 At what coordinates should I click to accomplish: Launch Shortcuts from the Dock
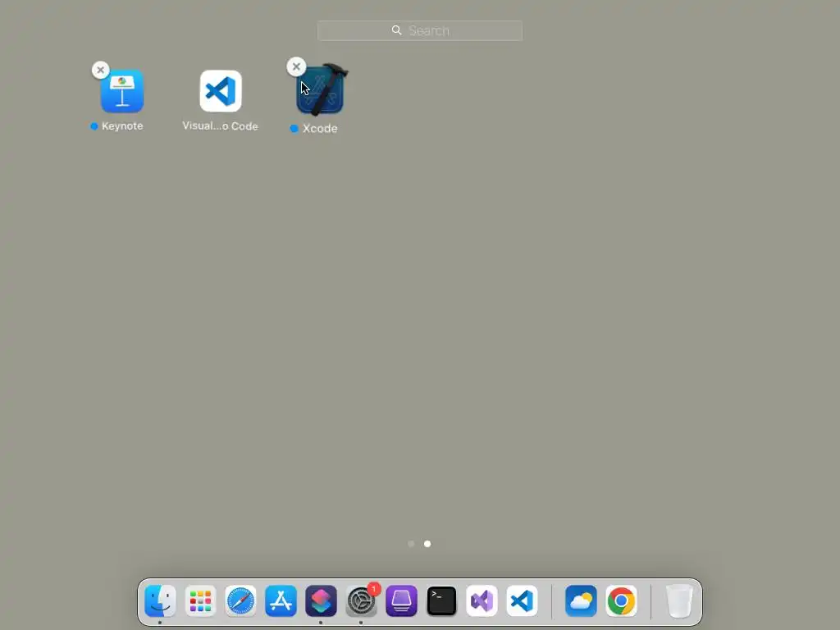click(x=321, y=600)
